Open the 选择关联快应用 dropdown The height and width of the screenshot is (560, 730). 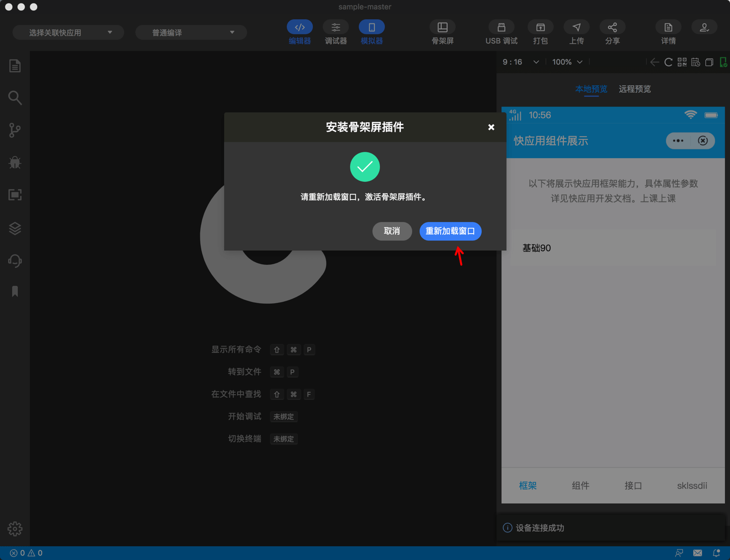[68, 32]
